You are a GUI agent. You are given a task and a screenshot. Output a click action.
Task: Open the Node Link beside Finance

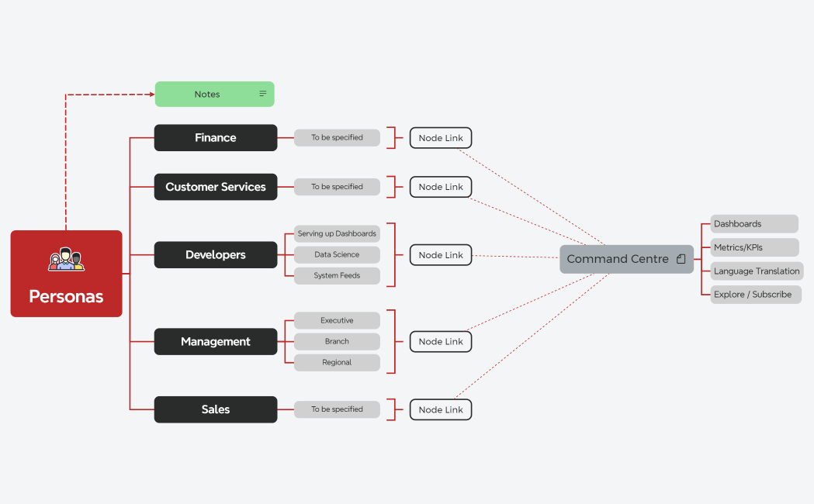[441, 138]
